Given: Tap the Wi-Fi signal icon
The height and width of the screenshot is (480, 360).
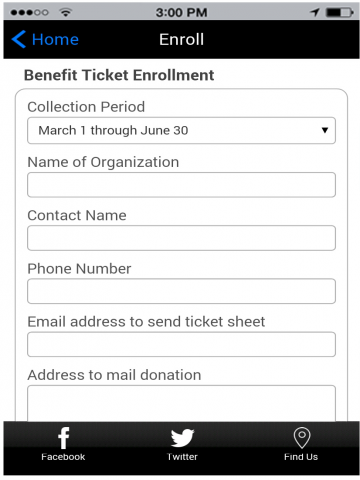Looking at the screenshot, I should point(66,13).
